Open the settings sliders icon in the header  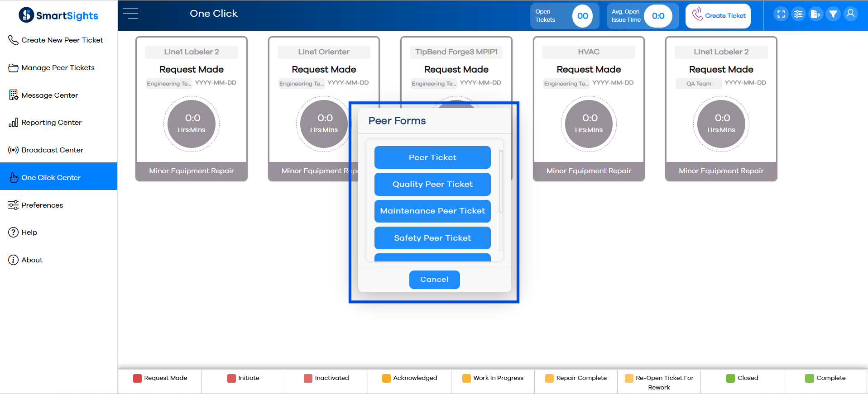click(798, 14)
